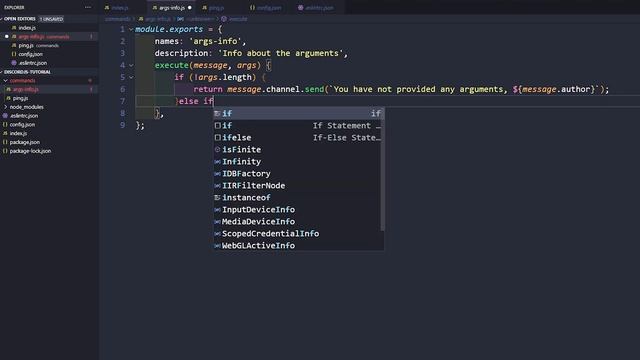640x360 pixels.
Task: Select the IIRFilterNode suggestion
Action: [298, 185]
